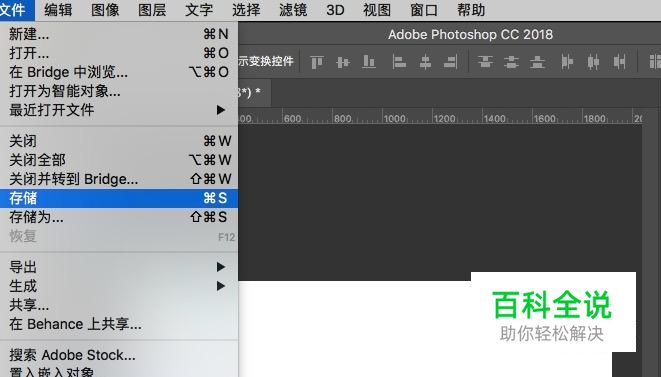Click the Distribute bottom edges icon

pos(537,62)
